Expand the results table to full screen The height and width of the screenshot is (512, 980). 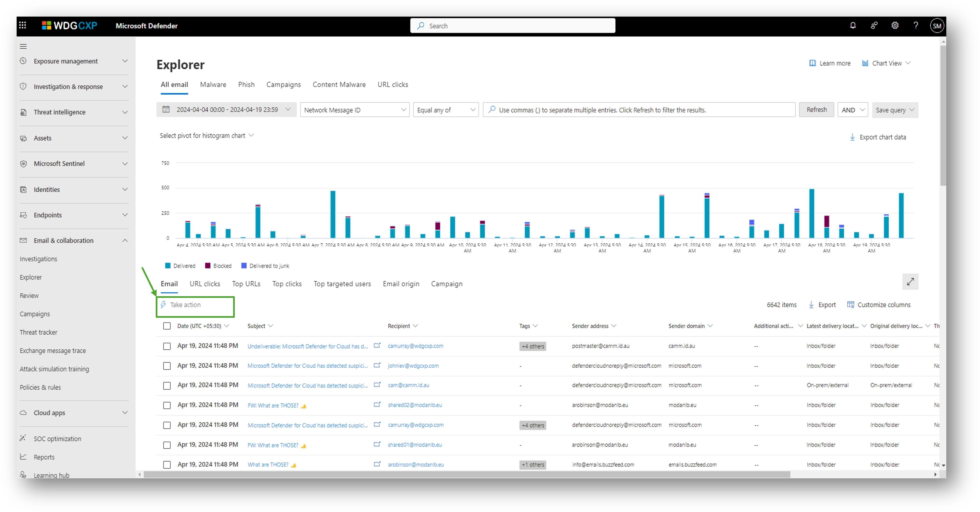tap(910, 282)
